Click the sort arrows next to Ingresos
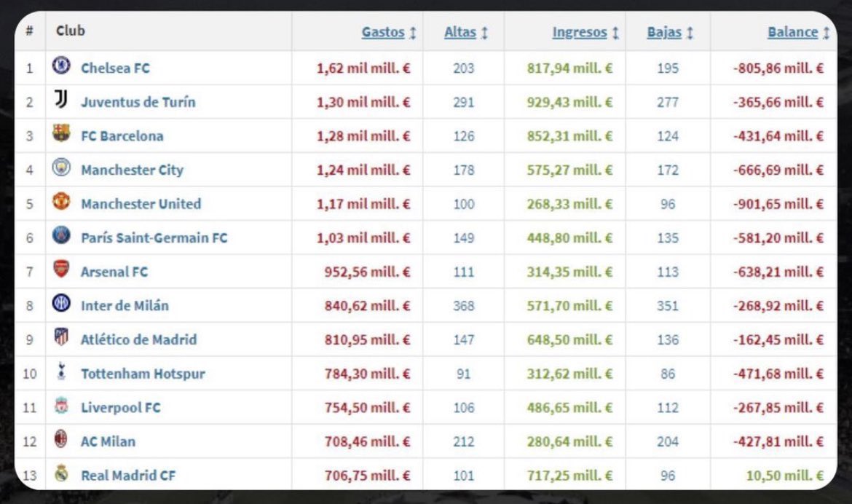 point(615,33)
